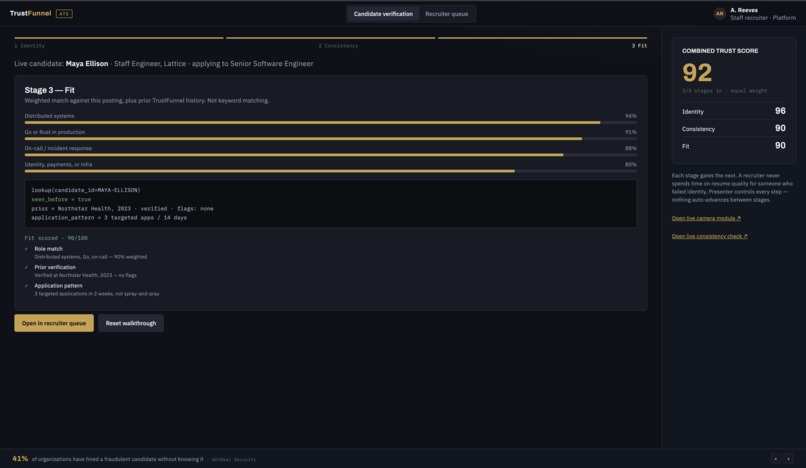Click the 94% value for Distributed systems
The height and width of the screenshot is (468, 806).
coord(631,116)
